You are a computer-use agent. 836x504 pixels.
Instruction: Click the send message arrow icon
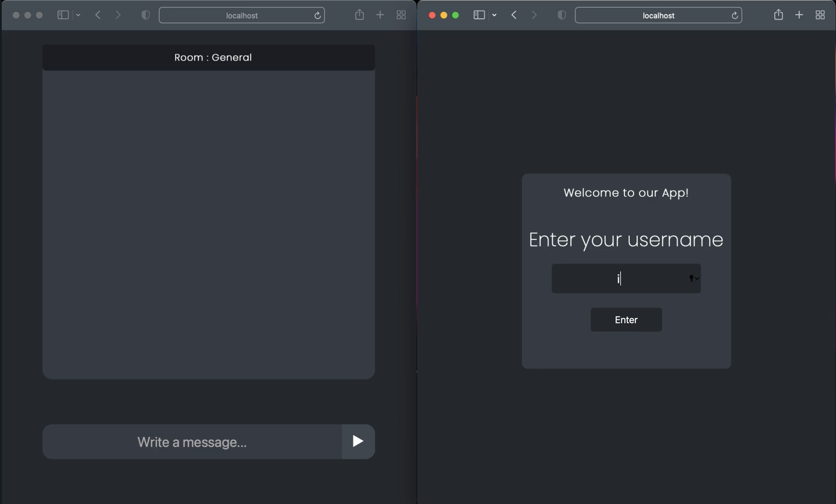(358, 441)
